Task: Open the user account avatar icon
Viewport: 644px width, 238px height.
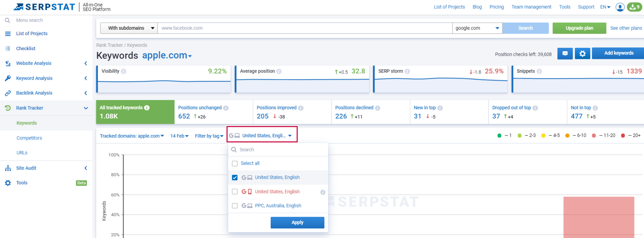Action: point(620,7)
